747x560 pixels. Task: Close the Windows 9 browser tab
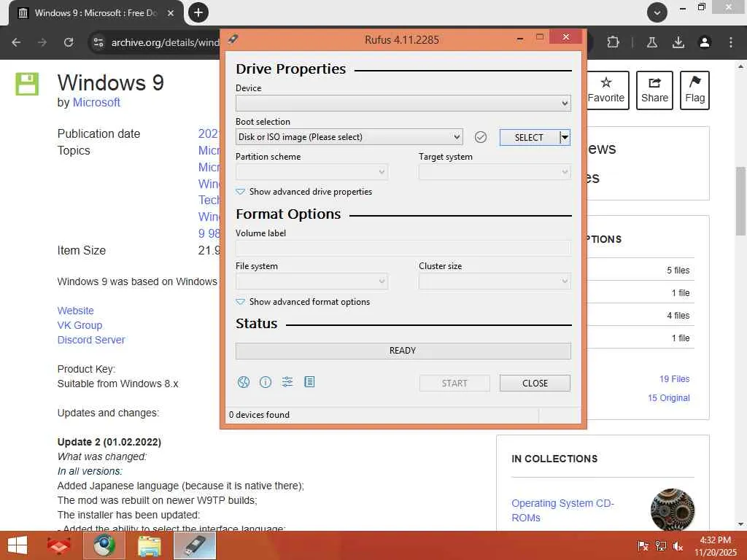[171, 13]
